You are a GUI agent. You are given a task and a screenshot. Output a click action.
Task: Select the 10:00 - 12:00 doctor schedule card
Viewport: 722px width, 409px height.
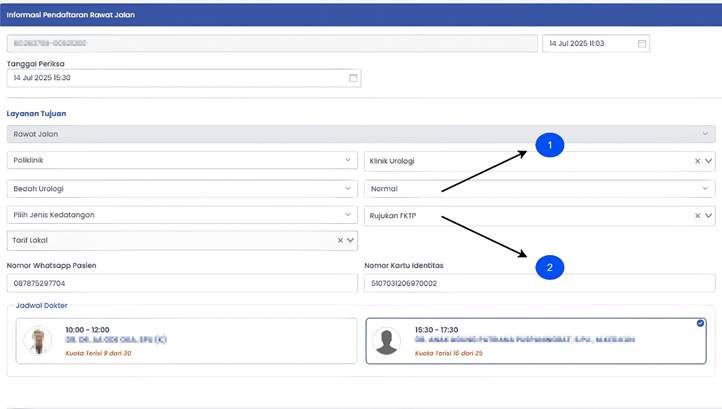tap(187, 341)
